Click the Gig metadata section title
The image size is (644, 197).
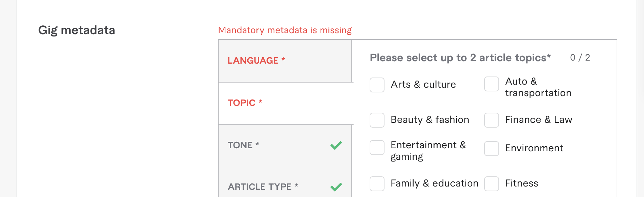77,30
